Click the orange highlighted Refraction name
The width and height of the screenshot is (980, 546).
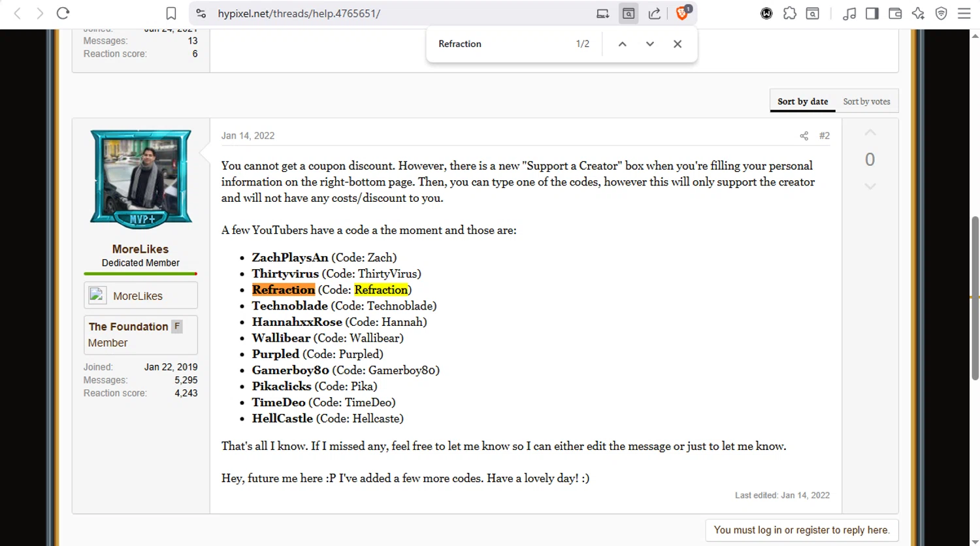(x=284, y=289)
